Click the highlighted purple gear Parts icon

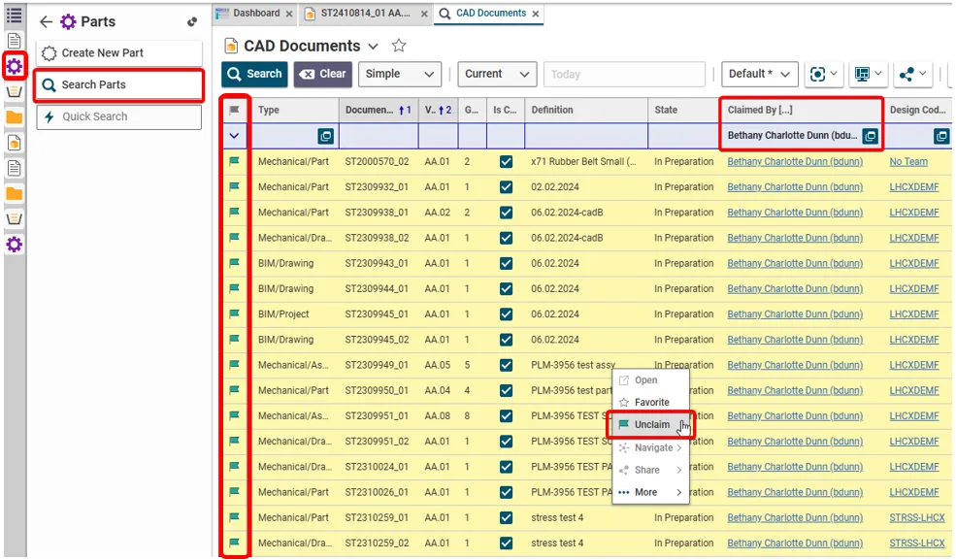coord(14,66)
